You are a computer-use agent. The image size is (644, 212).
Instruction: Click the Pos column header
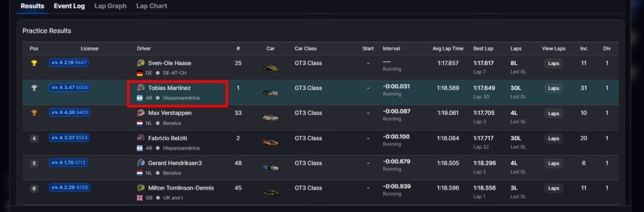(34, 48)
